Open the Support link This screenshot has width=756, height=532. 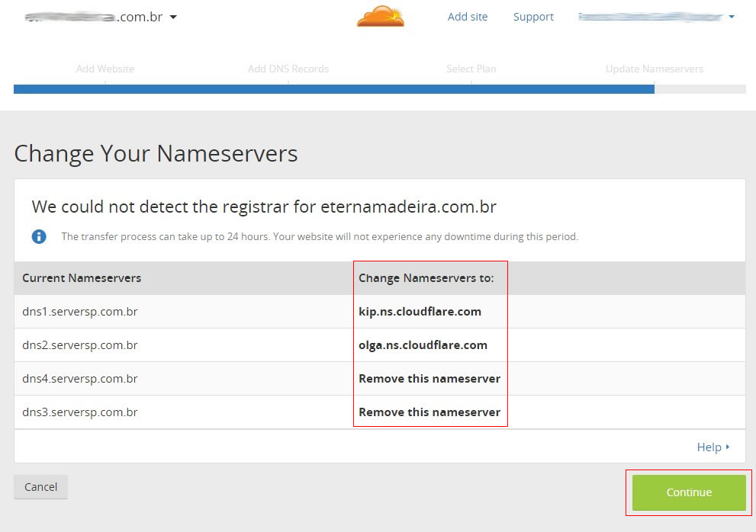coord(533,17)
